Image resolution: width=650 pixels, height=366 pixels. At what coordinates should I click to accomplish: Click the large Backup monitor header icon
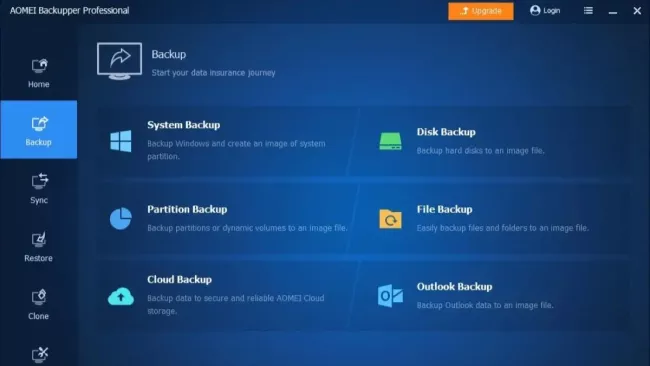pos(119,61)
